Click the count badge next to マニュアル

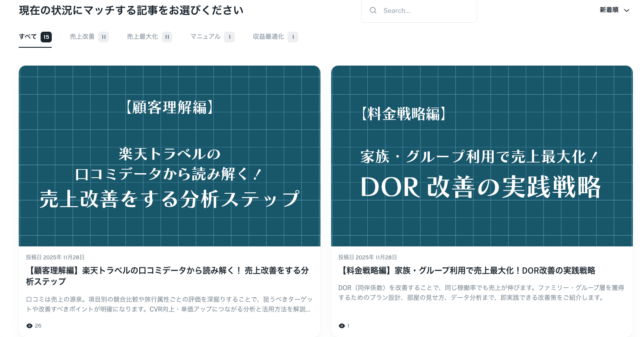pos(229,37)
